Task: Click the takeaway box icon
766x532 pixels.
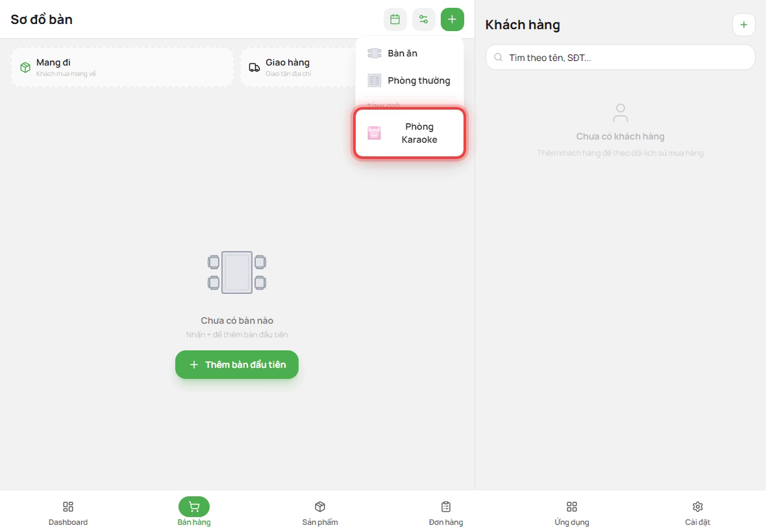Action: pyautogui.click(x=25, y=67)
